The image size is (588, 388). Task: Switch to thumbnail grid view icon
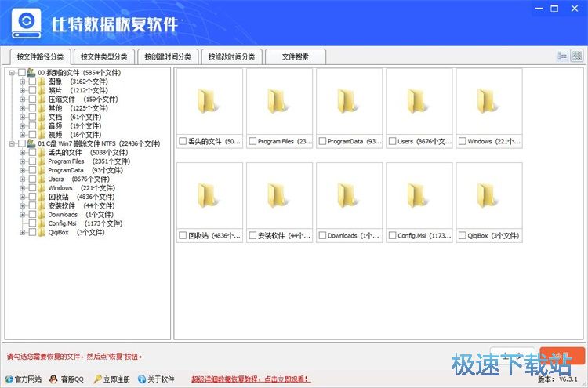tap(577, 56)
